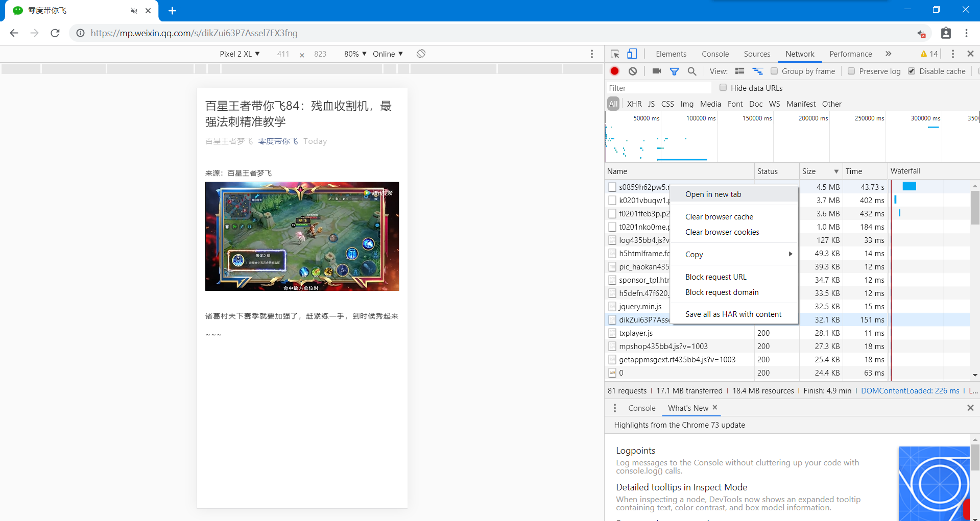Activate the inspect element picker
The width and height of the screenshot is (980, 521).
tap(615, 54)
